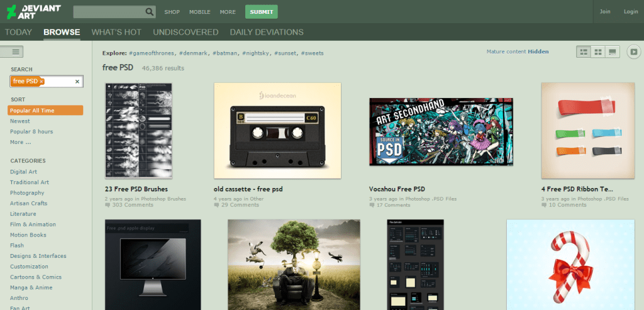This screenshot has width=644, height=310.
Task: Open the candy cane thumbnail
Action: [570, 265]
